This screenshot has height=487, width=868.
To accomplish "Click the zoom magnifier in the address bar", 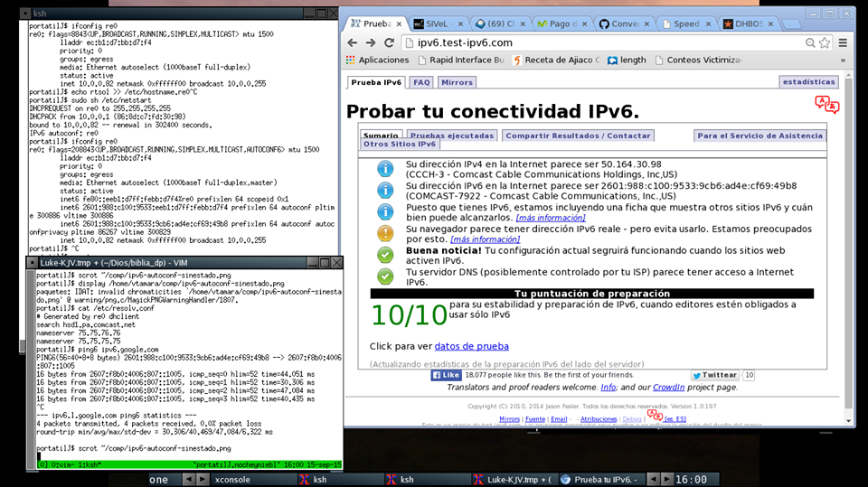I will point(810,42).
